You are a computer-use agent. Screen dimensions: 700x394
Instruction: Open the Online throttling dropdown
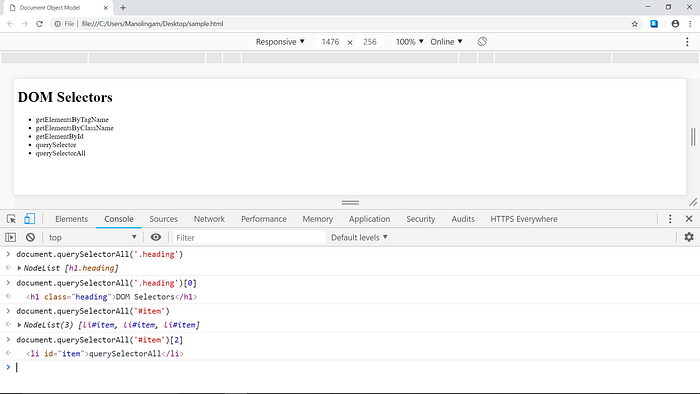(x=446, y=42)
